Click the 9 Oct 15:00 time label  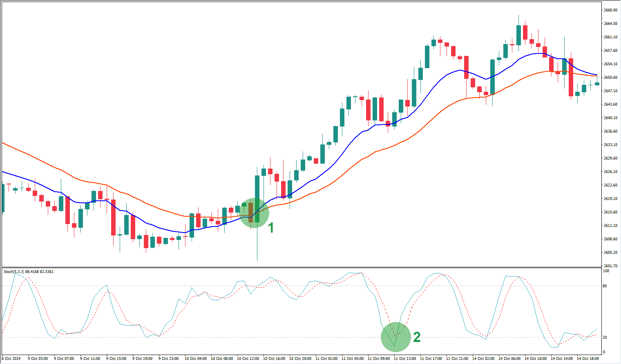pos(116,359)
